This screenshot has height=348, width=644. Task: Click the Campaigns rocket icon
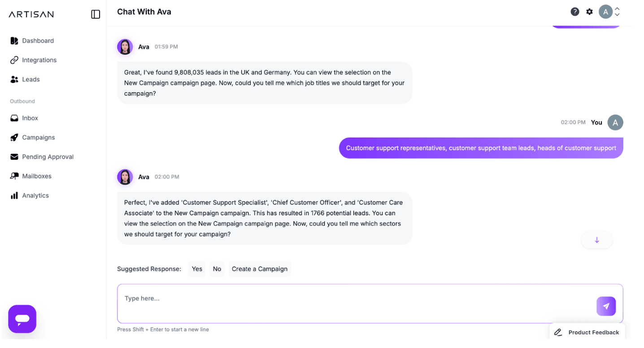pyautogui.click(x=14, y=138)
